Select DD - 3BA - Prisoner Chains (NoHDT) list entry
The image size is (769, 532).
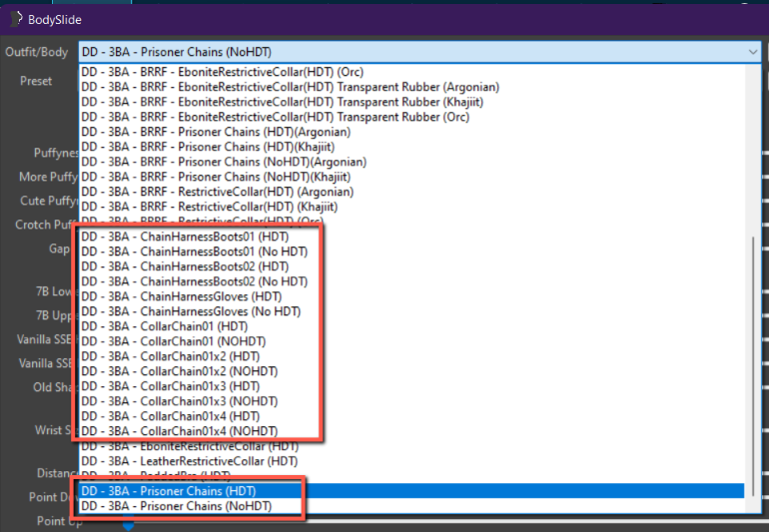[411, 506]
